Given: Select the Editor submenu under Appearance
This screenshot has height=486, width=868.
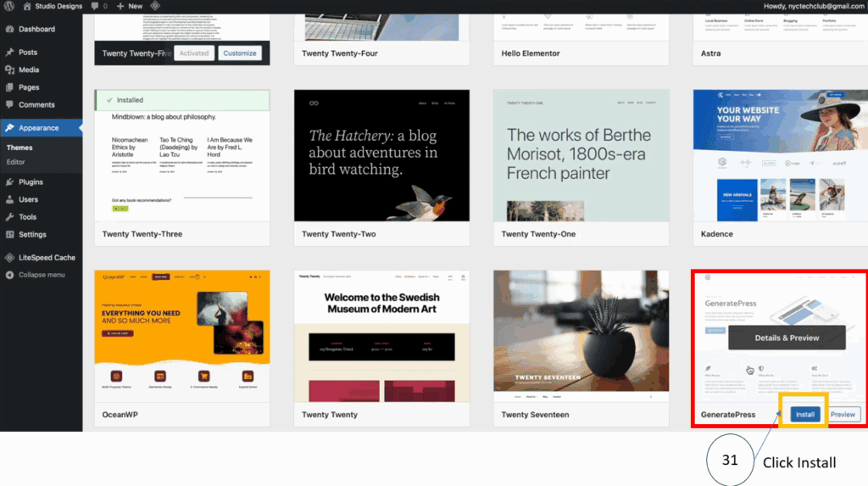Looking at the screenshot, I should click(16, 162).
